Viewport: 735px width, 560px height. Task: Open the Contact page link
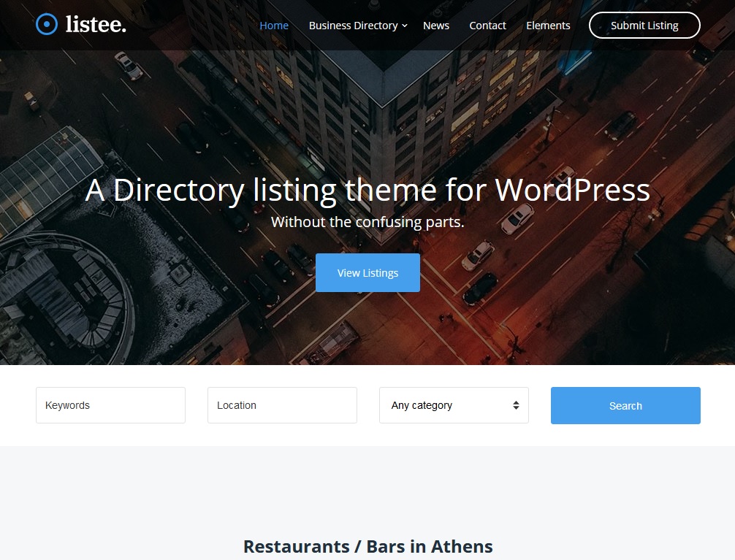click(487, 26)
